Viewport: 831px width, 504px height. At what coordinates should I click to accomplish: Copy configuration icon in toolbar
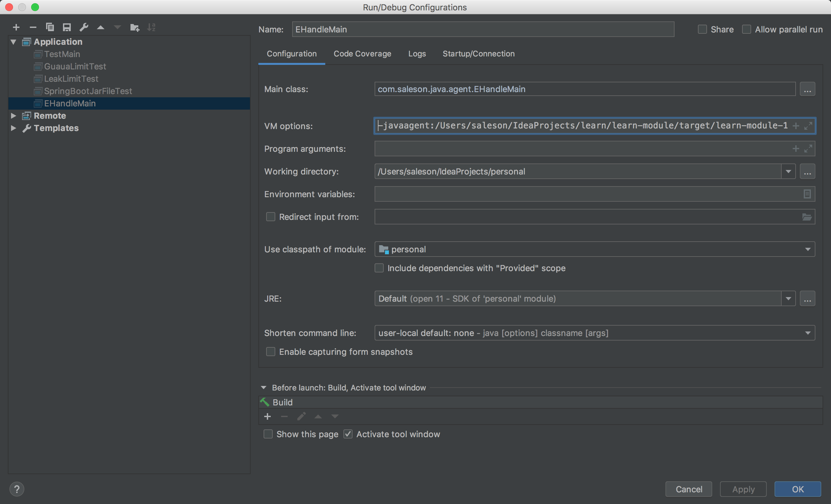tap(50, 27)
